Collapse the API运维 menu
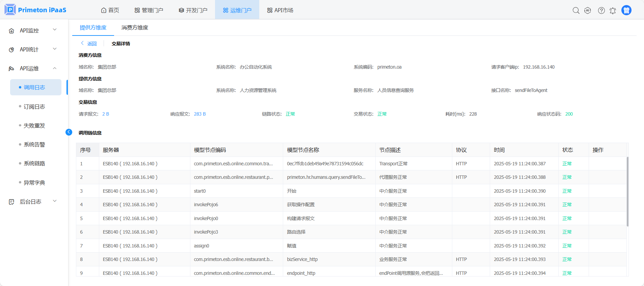 [x=55, y=68]
